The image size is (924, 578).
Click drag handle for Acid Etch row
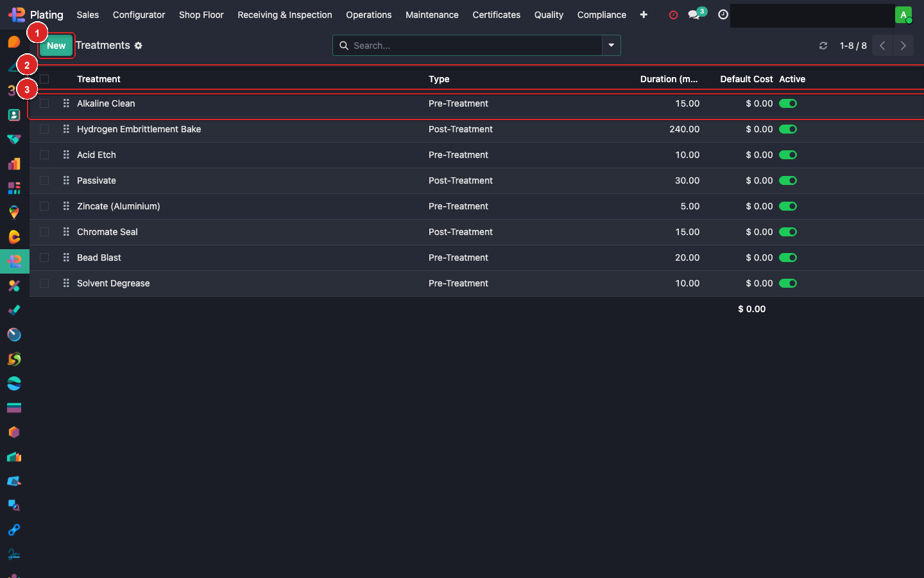point(66,155)
